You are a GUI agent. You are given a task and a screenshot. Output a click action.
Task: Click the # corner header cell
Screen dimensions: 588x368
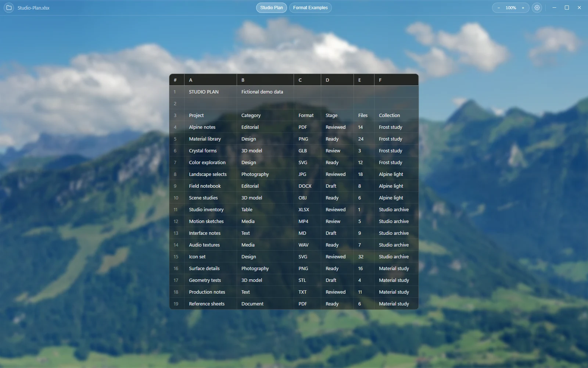tap(177, 80)
